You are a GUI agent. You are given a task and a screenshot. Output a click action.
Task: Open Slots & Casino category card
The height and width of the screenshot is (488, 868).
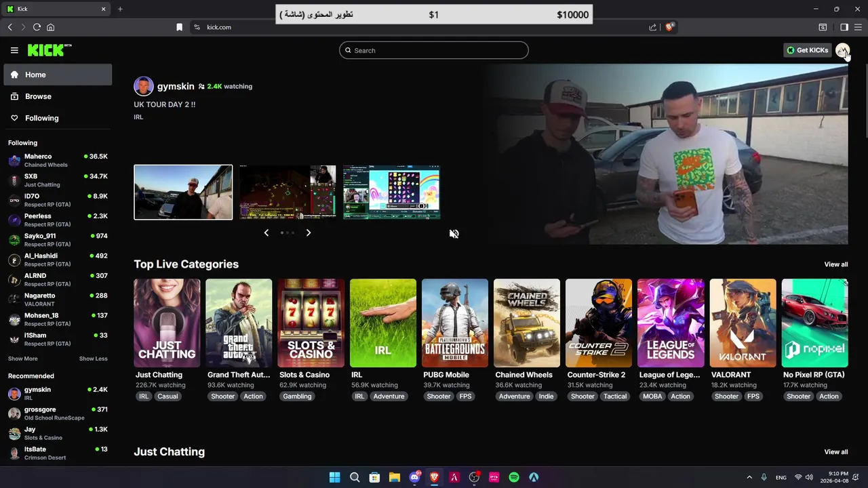pos(311,323)
